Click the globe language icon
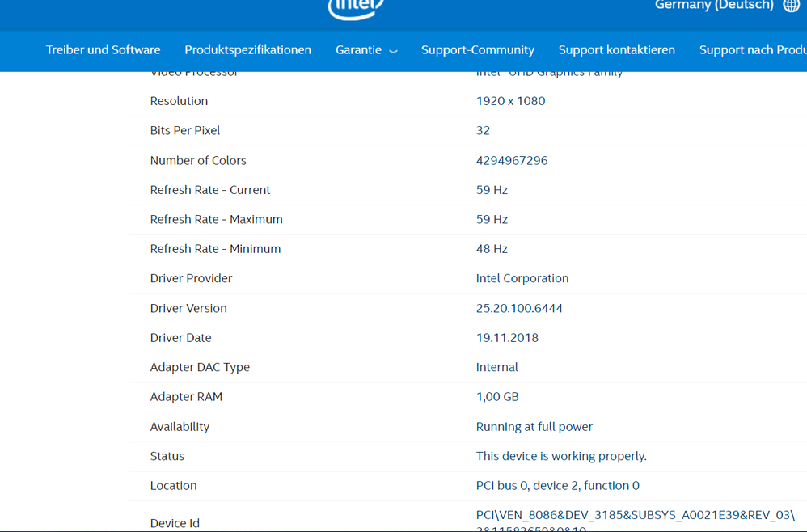The width and height of the screenshot is (807, 532). (791, 6)
